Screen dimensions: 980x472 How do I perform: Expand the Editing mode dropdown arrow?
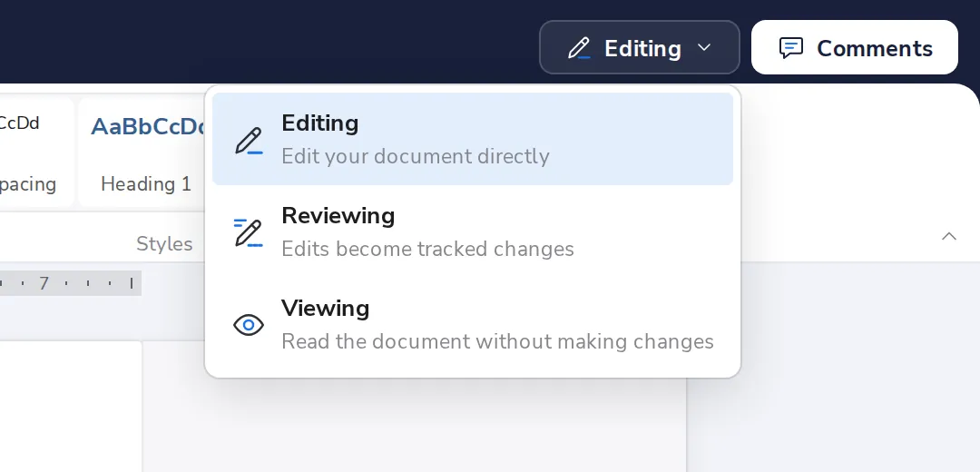pyautogui.click(x=704, y=47)
